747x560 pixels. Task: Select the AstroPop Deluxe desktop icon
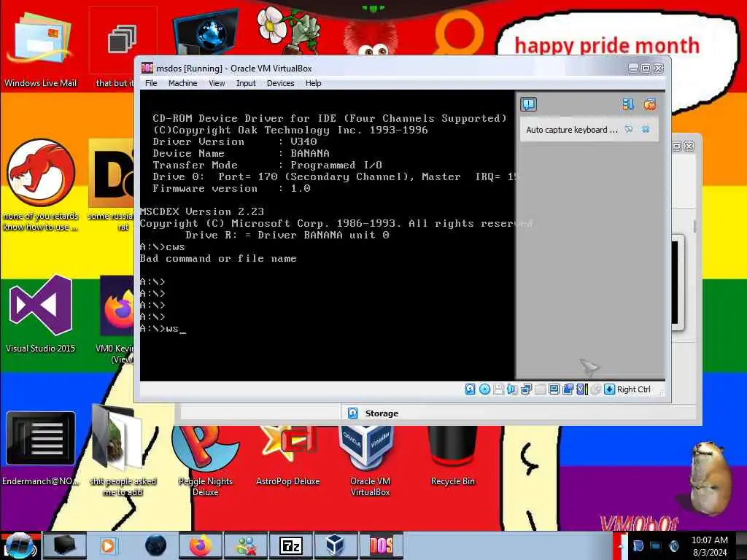point(287,455)
